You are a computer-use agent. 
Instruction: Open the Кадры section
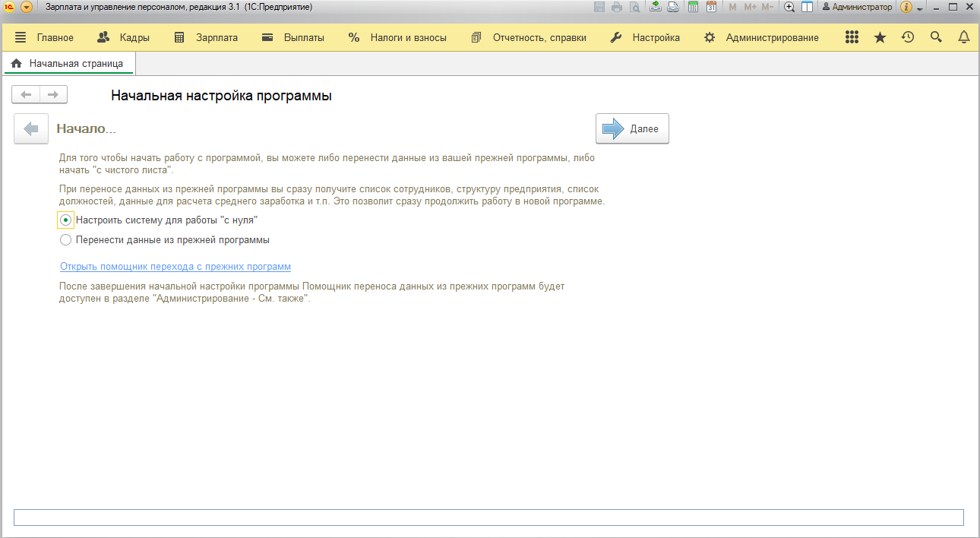tap(124, 37)
